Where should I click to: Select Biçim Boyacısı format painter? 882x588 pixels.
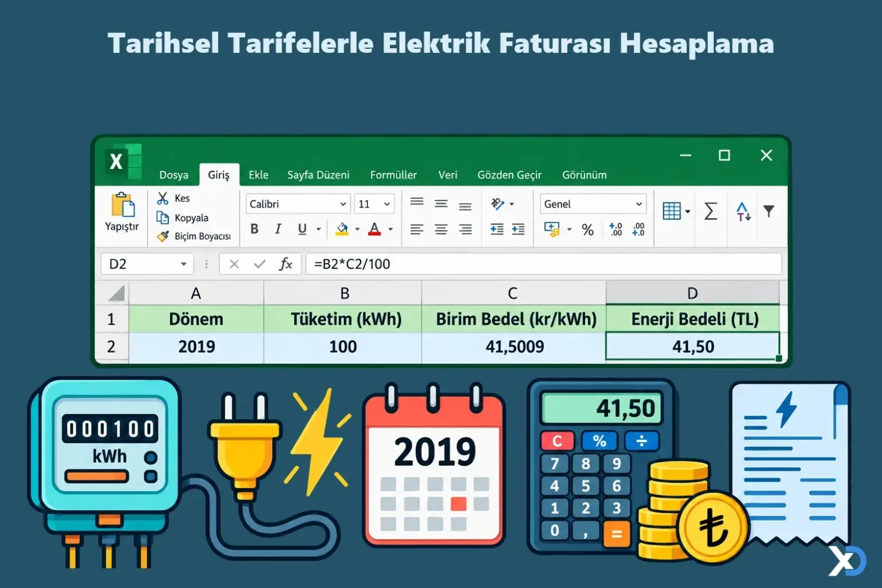point(194,236)
